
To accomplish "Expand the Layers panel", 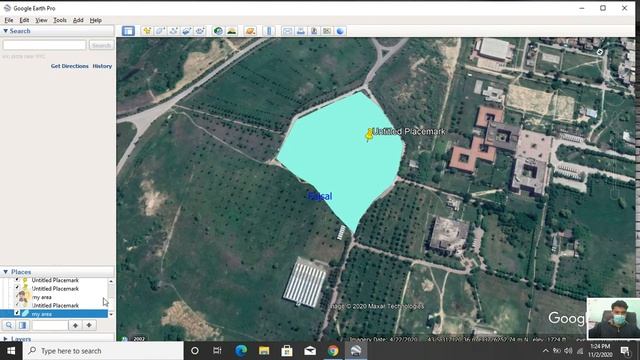I will click(6, 339).
